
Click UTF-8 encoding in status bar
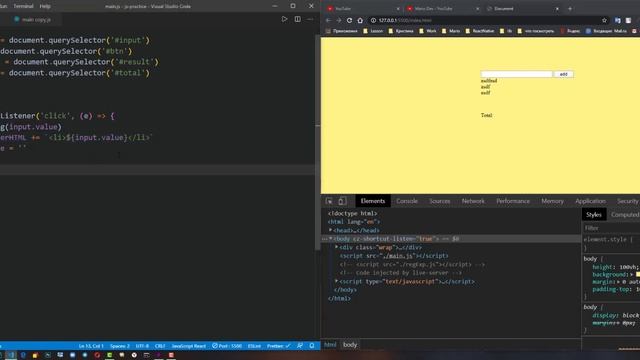pos(142,346)
